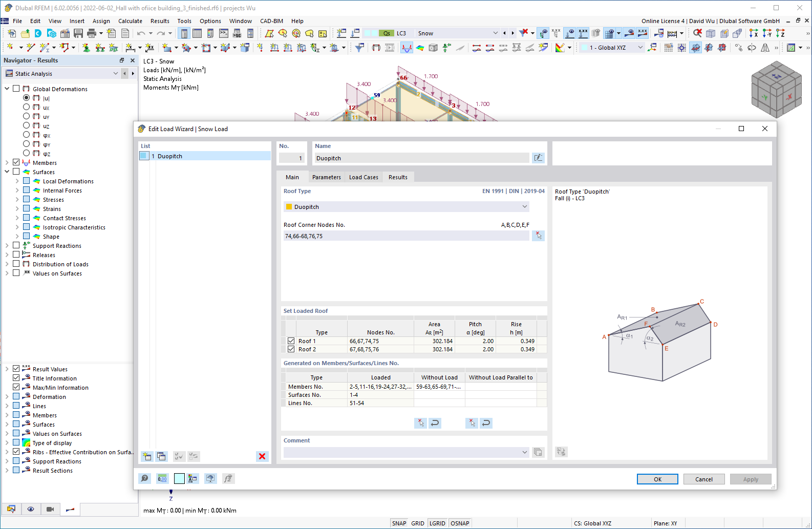Switch to the Parameters tab
This screenshot has height=529, width=812.
(x=326, y=177)
